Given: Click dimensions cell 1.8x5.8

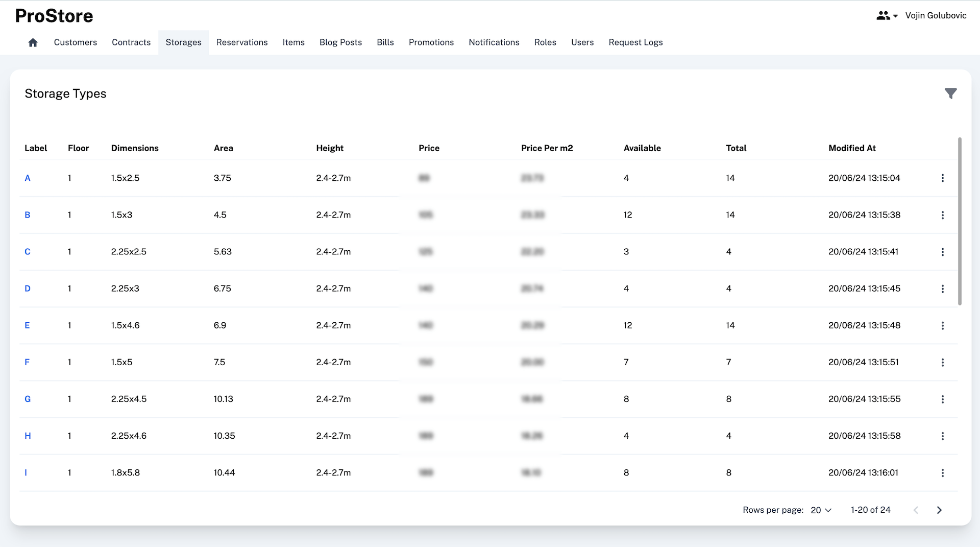Looking at the screenshot, I should click(125, 472).
